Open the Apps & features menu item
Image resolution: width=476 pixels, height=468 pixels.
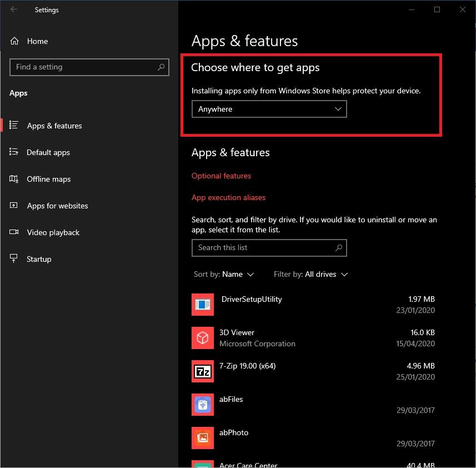point(54,126)
